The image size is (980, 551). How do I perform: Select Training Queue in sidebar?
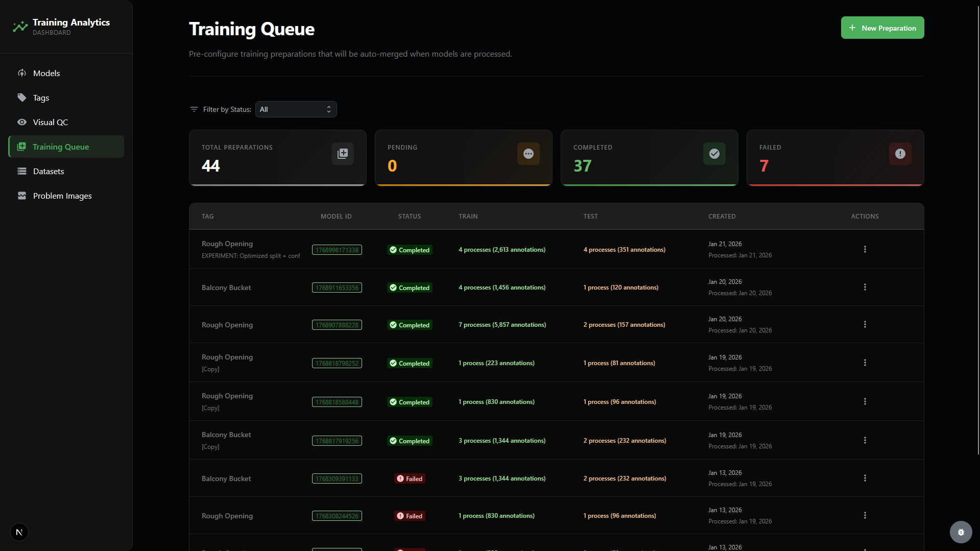[66, 147]
